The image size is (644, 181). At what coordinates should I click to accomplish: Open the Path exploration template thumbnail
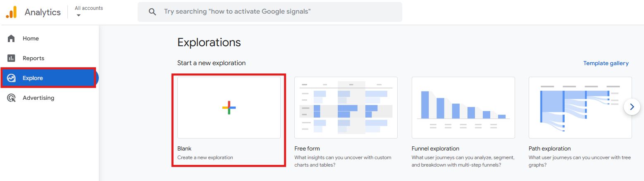click(x=580, y=108)
